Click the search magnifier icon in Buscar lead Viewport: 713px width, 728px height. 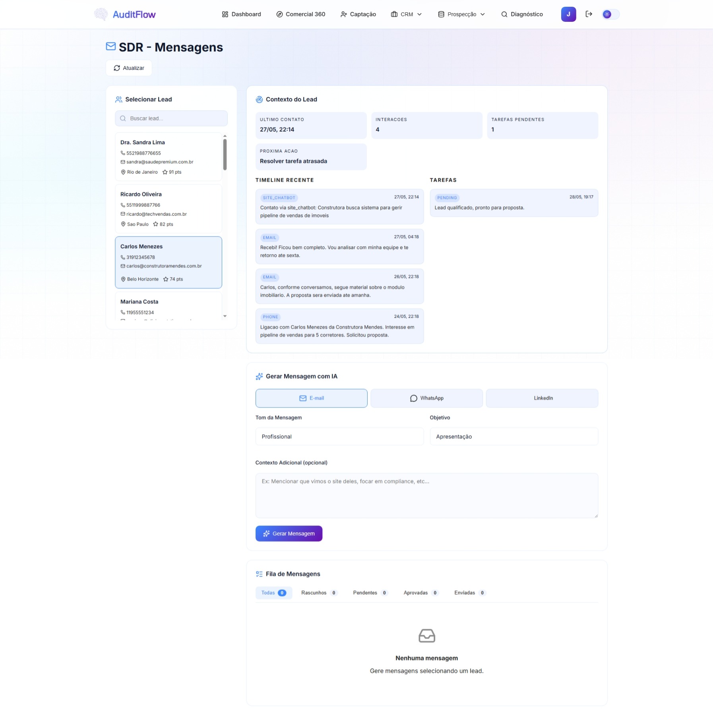(123, 118)
